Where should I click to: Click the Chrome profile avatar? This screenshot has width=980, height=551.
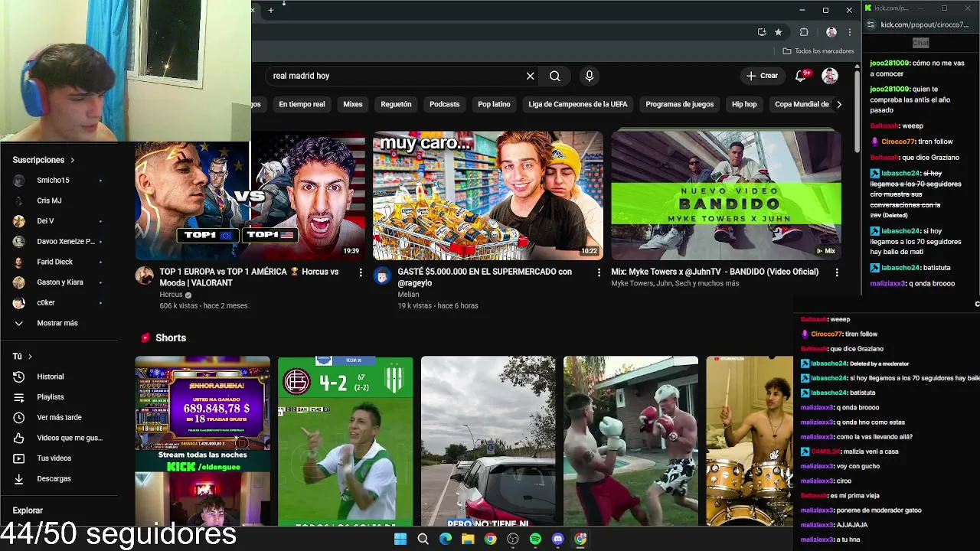[x=831, y=32]
